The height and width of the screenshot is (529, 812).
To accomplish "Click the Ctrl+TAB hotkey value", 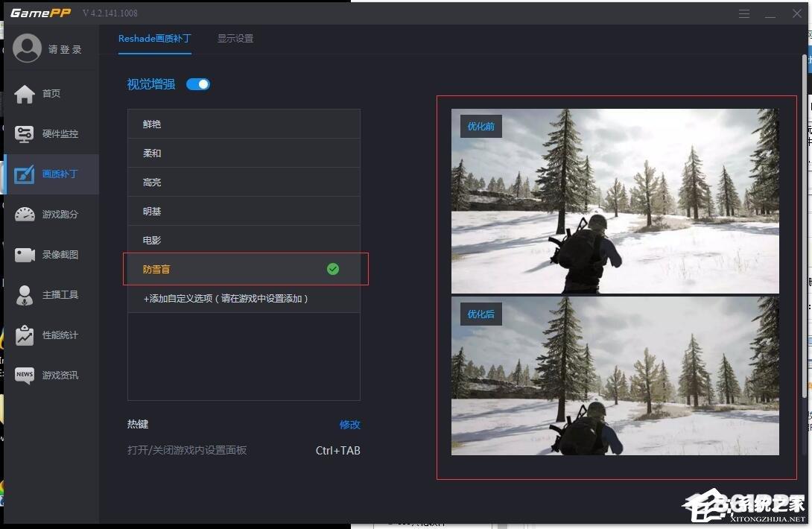I will pyautogui.click(x=337, y=450).
